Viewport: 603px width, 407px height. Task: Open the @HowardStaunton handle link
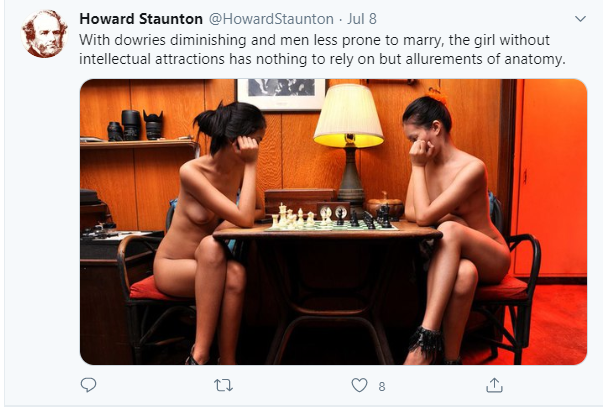pyautogui.click(x=271, y=18)
